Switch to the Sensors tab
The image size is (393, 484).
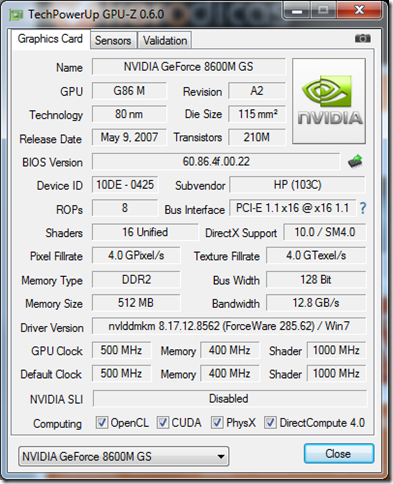pos(113,41)
